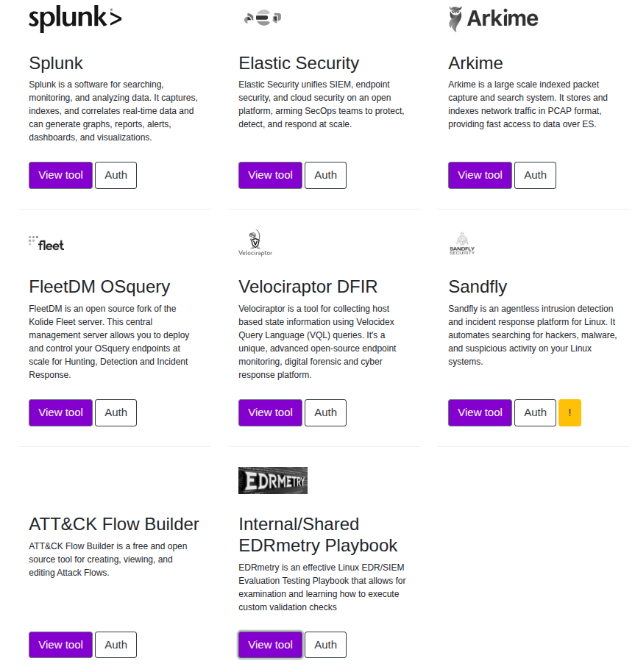Click the Sandfly Security logo

pos(462,243)
